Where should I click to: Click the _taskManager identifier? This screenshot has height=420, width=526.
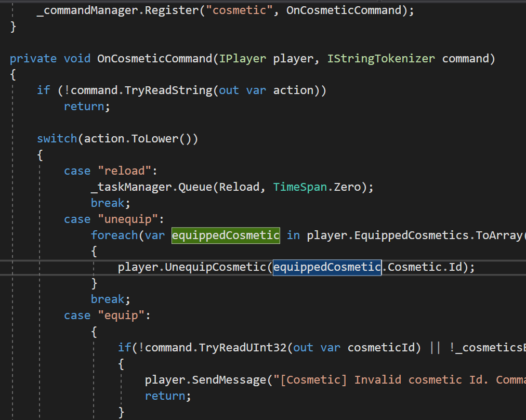[x=131, y=187]
